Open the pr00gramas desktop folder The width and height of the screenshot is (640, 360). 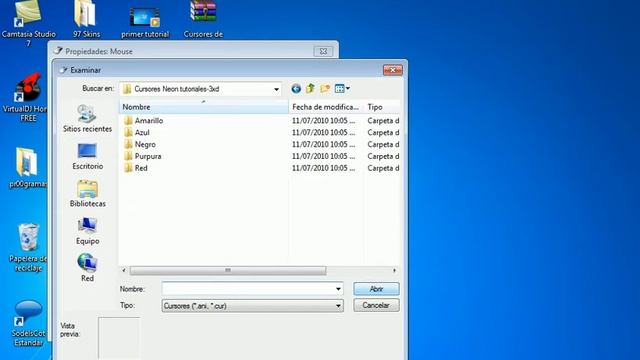(x=27, y=168)
